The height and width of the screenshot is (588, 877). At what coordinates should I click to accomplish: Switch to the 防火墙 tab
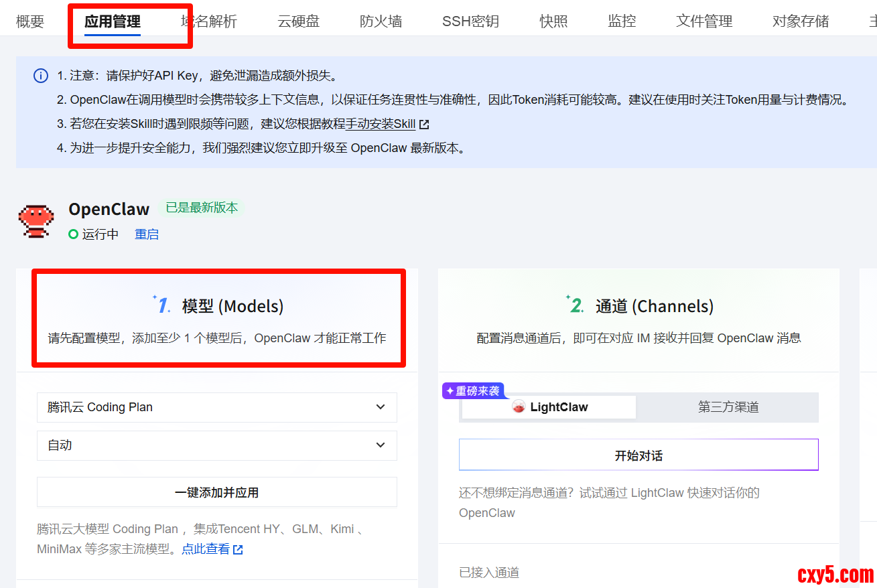(381, 21)
